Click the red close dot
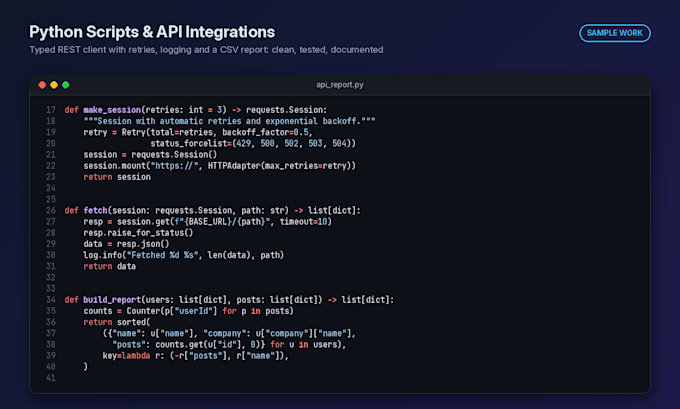 coord(42,85)
